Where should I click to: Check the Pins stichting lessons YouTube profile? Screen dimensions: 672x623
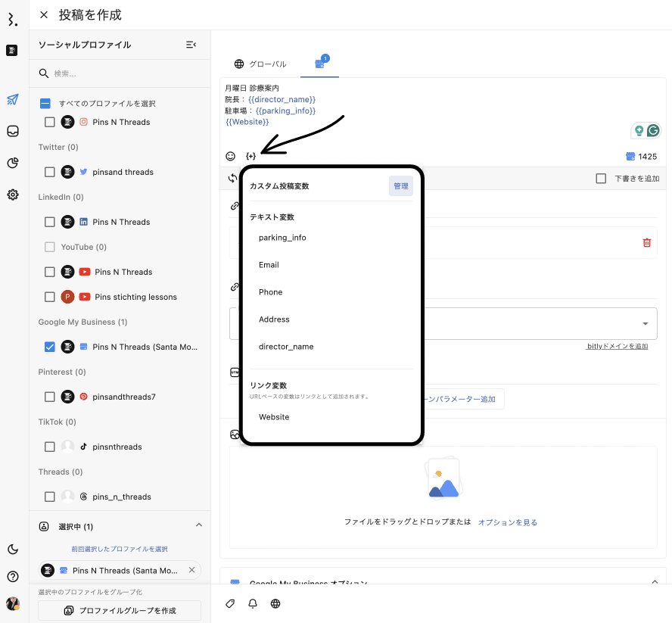click(50, 297)
